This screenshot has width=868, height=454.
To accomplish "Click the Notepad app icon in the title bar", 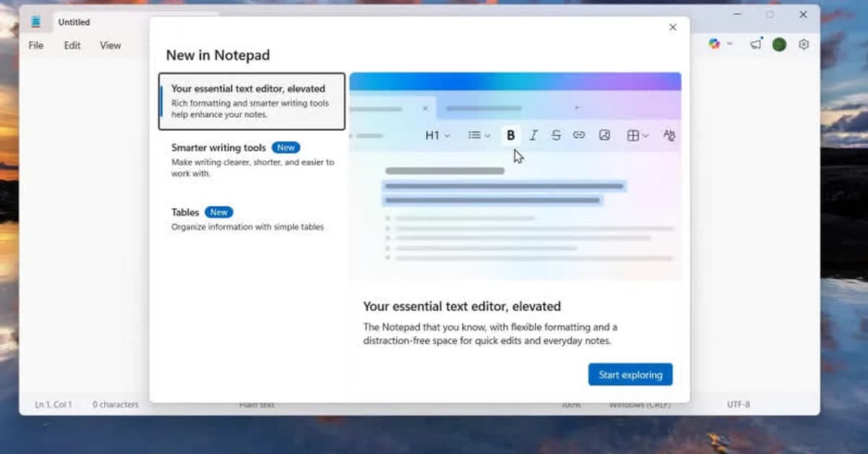I will tap(35, 22).
